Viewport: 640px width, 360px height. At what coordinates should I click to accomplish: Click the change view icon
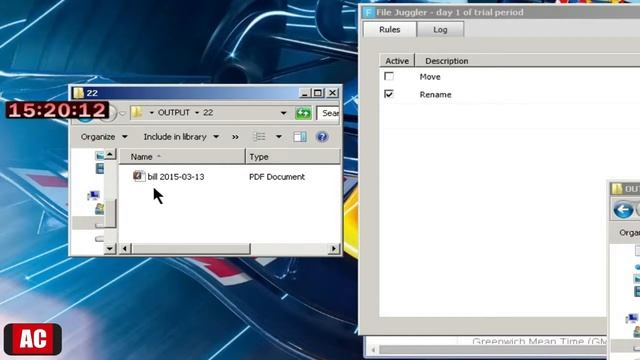(x=260, y=137)
